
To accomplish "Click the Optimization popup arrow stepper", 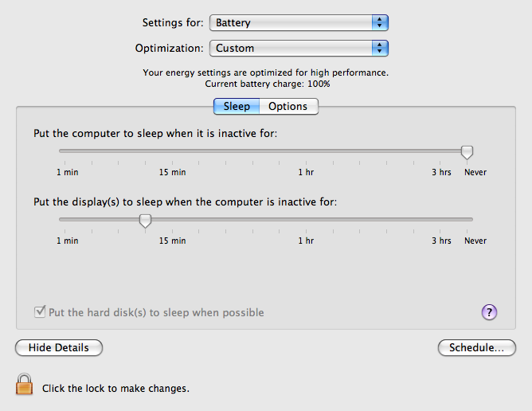I will [x=380, y=49].
